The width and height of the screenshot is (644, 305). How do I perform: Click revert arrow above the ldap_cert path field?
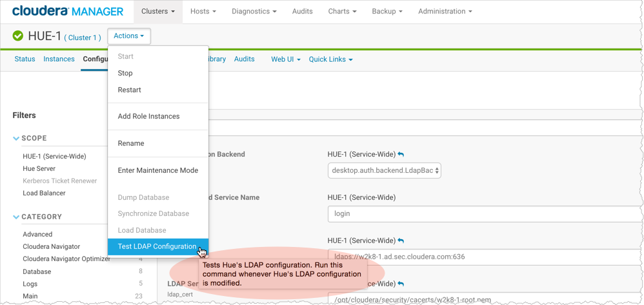click(x=401, y=284)
